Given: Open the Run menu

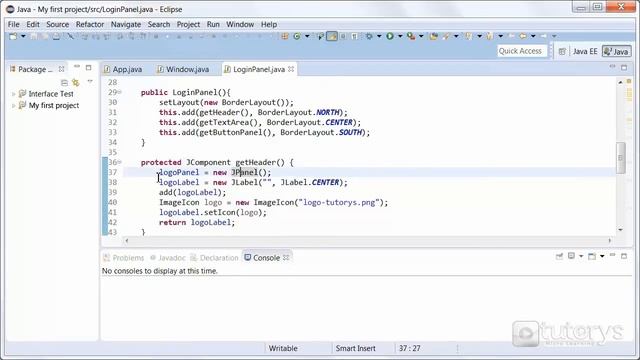Looking at the screenshot, I should coord(213,24).
